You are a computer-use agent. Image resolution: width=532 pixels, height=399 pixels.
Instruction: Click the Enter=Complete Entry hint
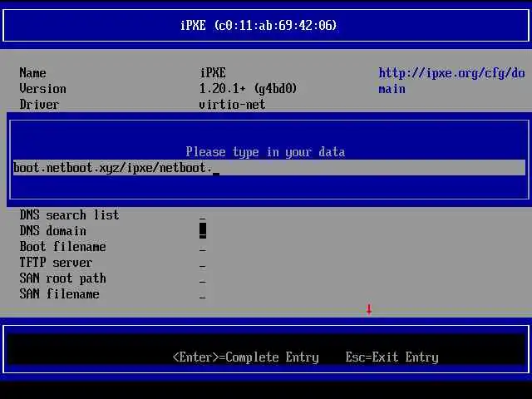246,357
